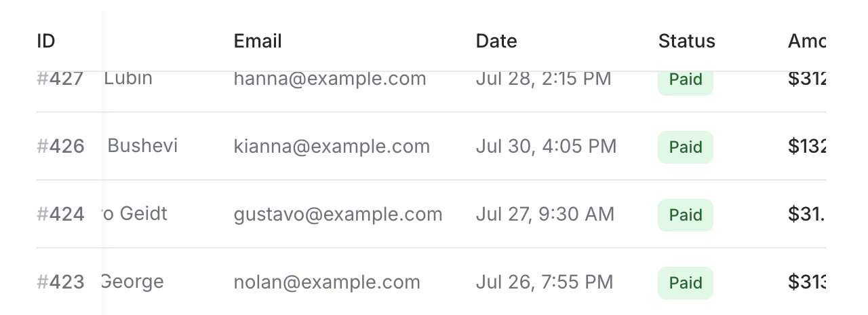868x315 pixels.
Task: Open order #427
Action: pyautogui.click(x=60, y=79)
